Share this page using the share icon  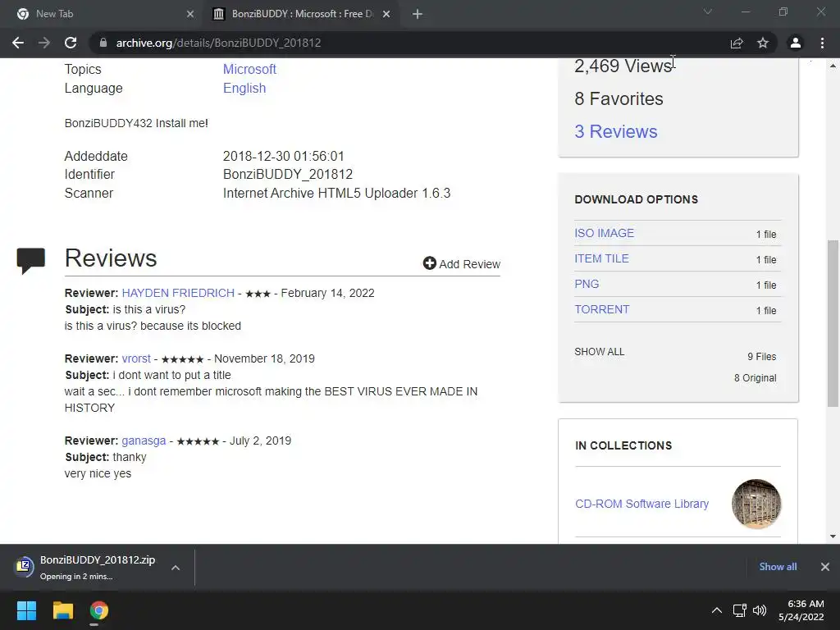pos(737,43)
